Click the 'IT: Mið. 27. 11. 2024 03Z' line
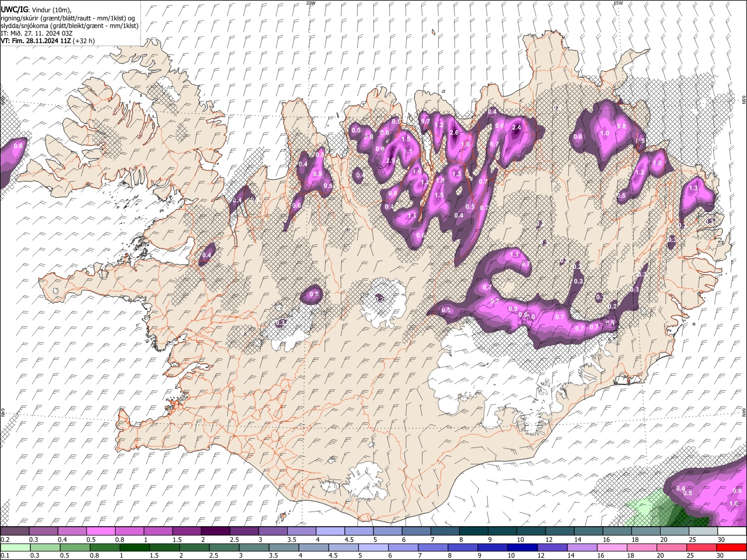Screen dimensions: 747x560 pos(36,33)
